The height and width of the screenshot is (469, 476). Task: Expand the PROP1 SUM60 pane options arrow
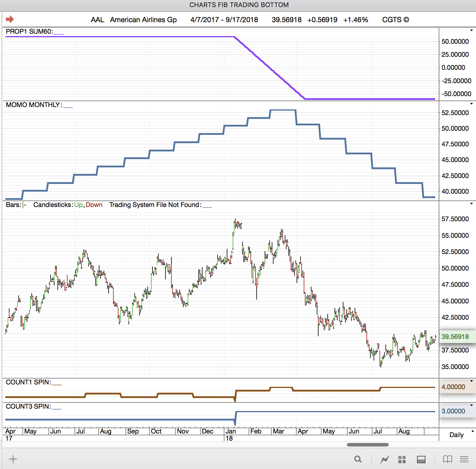pyautogui.click(x=471, y=30)
